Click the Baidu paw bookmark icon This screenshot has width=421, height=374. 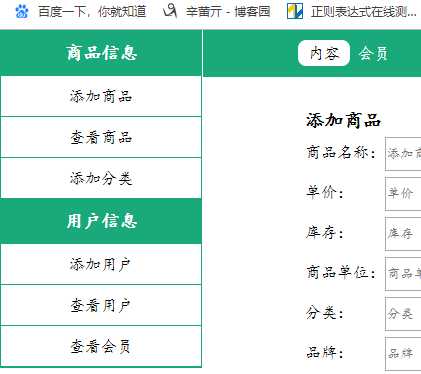22,11
